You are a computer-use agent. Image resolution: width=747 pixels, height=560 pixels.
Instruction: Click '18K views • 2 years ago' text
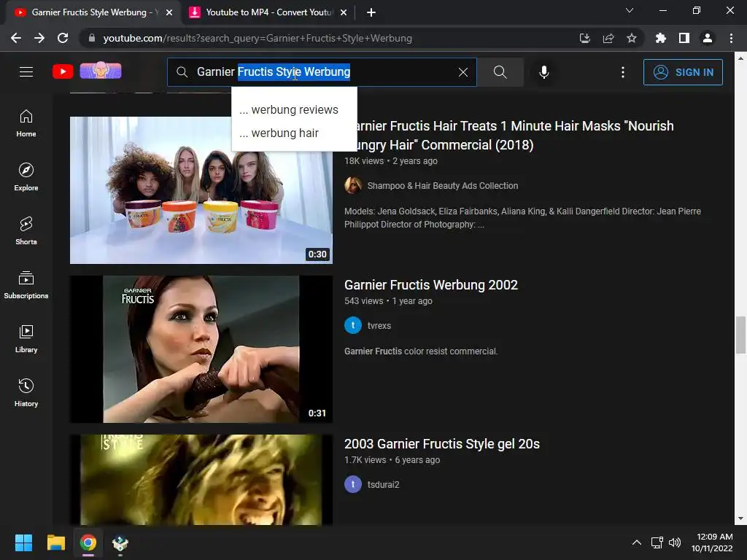(391, 161)
